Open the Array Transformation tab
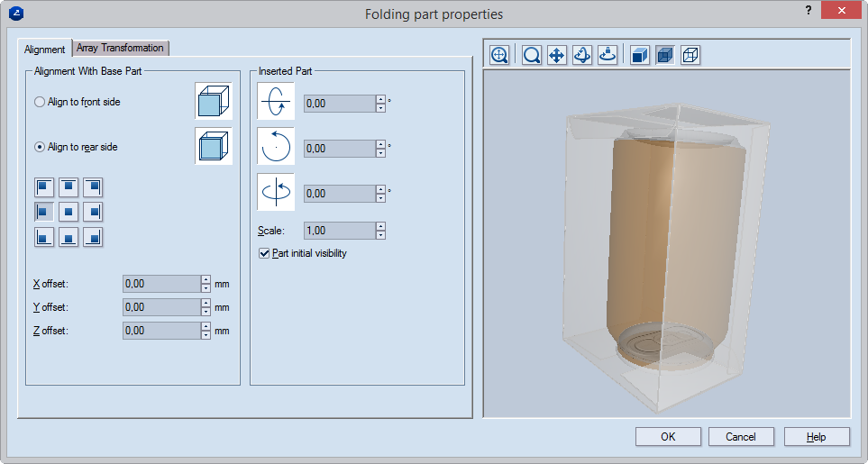This screenshot has height=464, width=868. [120, 48]
